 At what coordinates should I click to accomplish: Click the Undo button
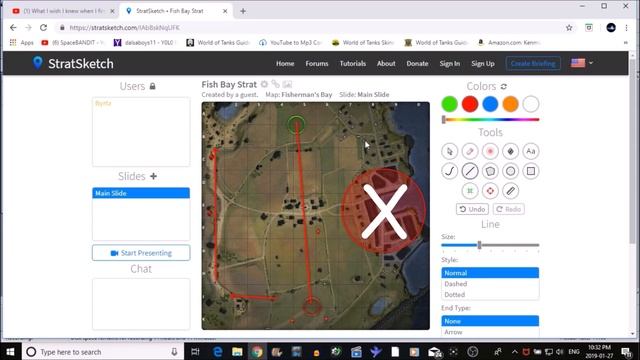point(472,209)
